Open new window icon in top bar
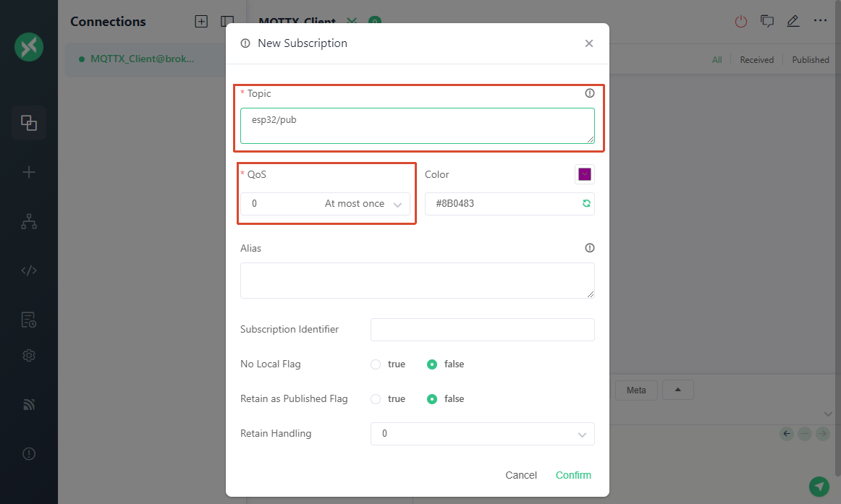Image resolution: width=841 pixels, height=504 pixels. (x=767, y=22)
